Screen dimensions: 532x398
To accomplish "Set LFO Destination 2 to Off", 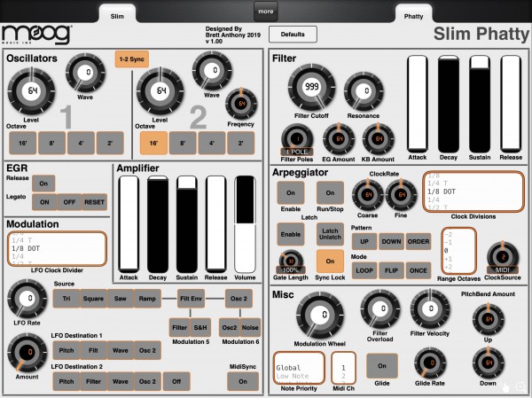I will (176, 381).
